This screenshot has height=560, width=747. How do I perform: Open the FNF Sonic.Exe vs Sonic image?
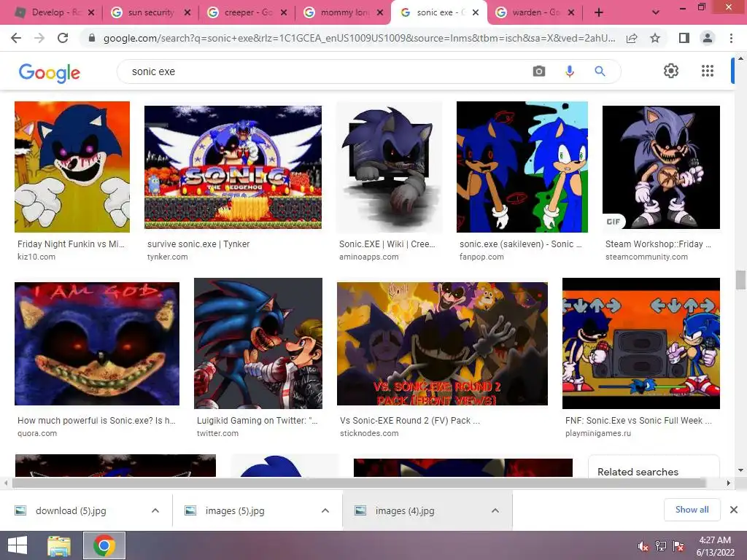point(641,343)
